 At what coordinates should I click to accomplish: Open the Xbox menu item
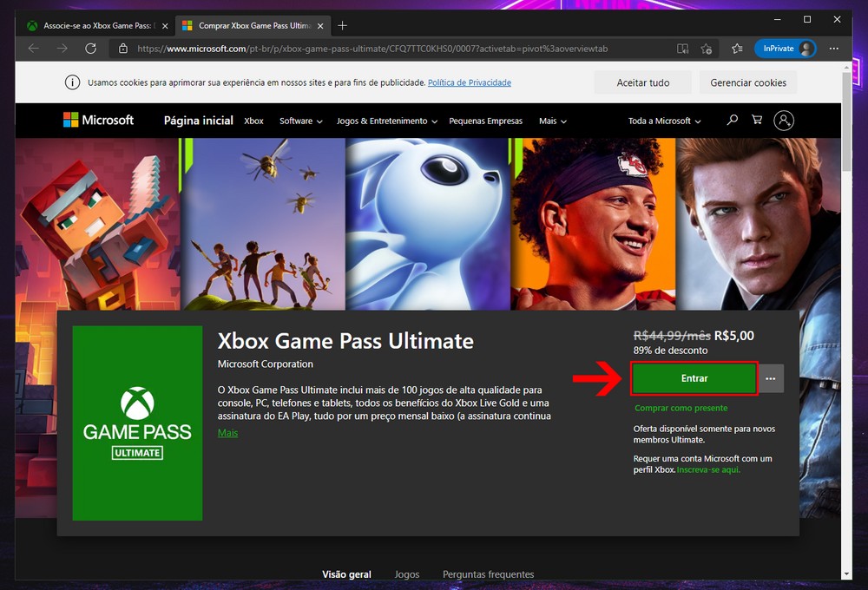point(253,121)
